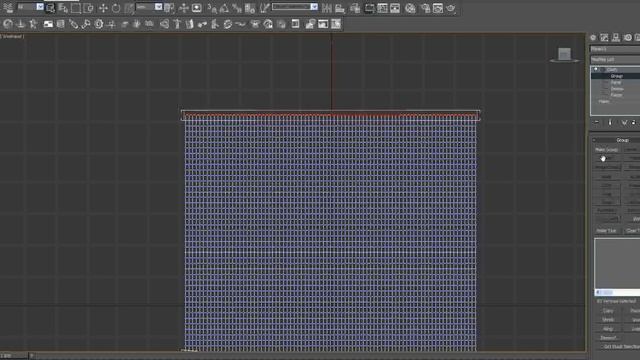Select Plane base object in modifier stack
The width and height of the screenshot is (640, 360).
click(x=604, y=101)
